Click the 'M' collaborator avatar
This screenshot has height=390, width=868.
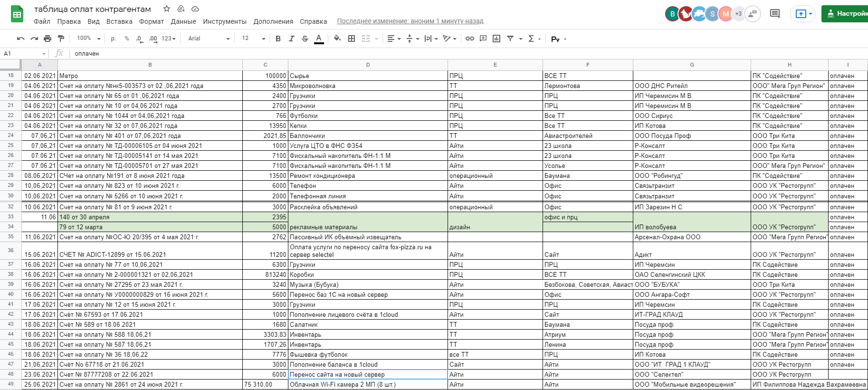point(725,14)
